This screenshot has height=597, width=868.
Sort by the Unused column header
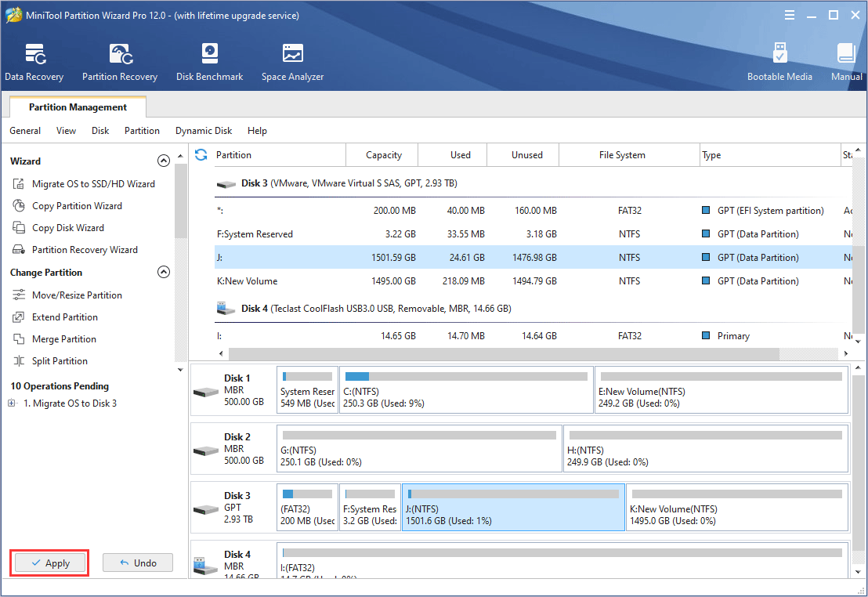[x=523, y=155]
